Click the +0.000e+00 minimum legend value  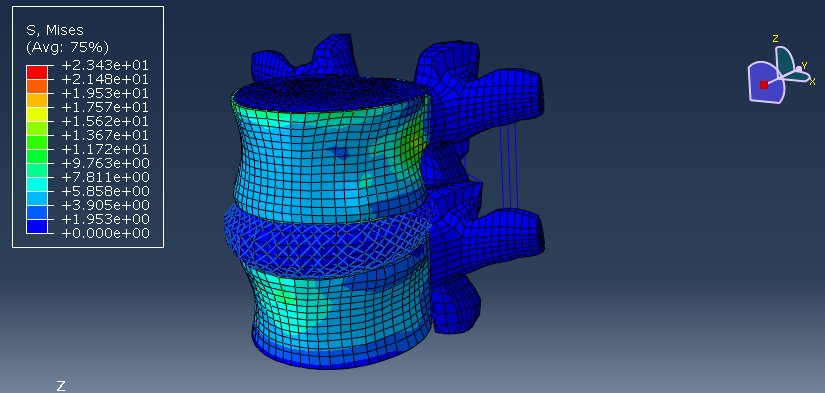click(x=105, y=233)
